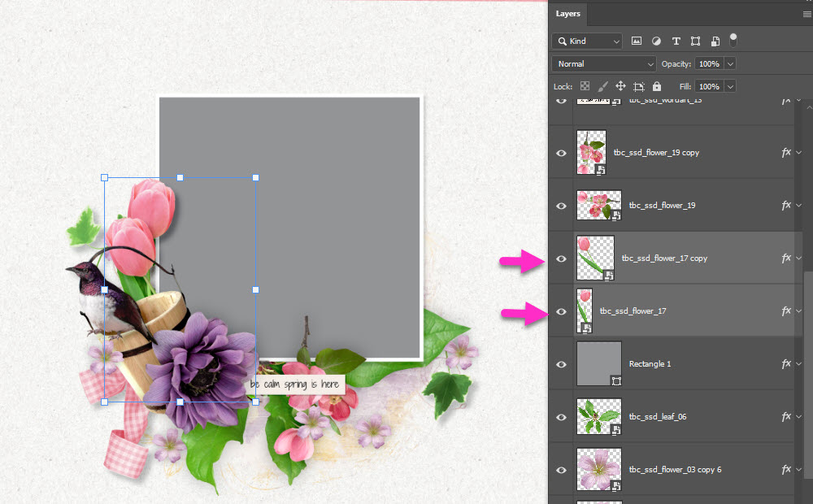Switch to the Layers tab
The width and height of the screenshot is (813, 504).
point(567,14)
